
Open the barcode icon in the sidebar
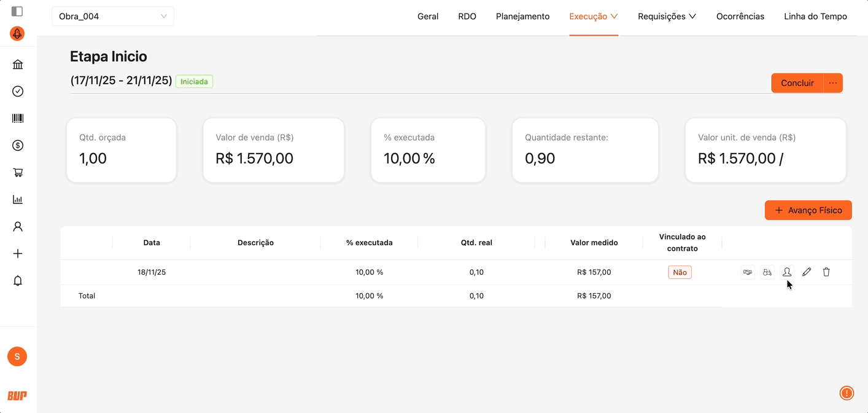[x=18, y=119]
